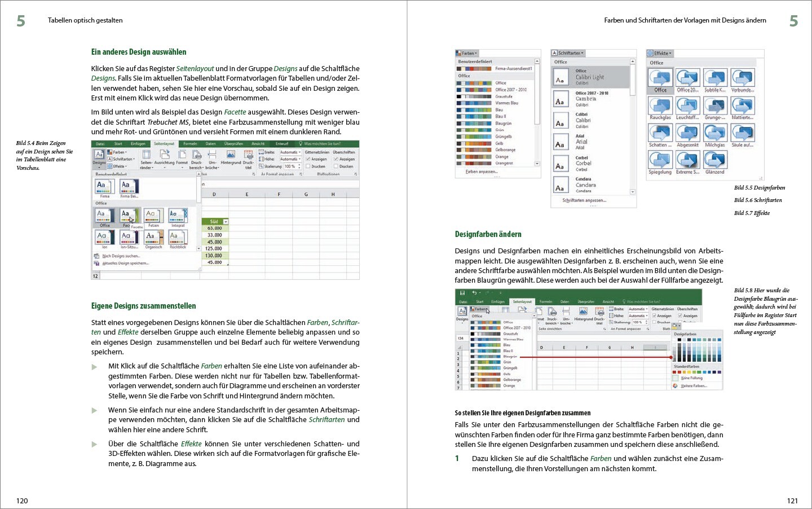Click 'Schriftarten anpassen...' below the font list
The image size is (812, 509).
pos(584,200)
